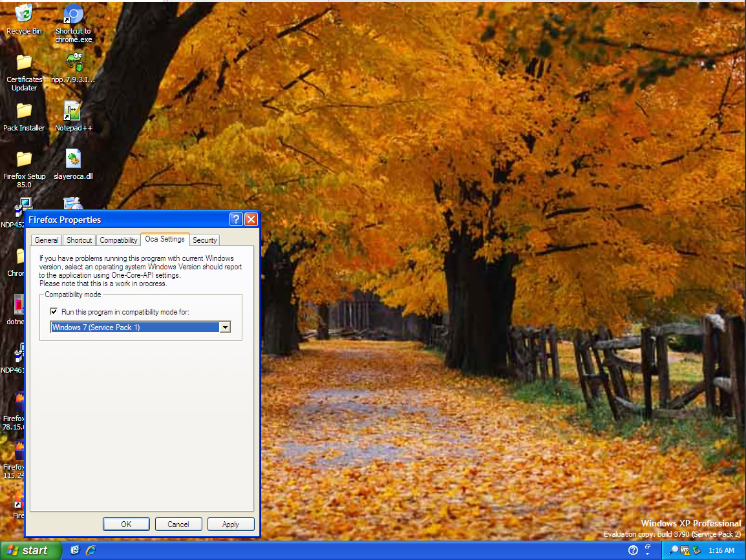Select the Notepad++ desktop icon
The image size is (746, 560).
[73, 117]
